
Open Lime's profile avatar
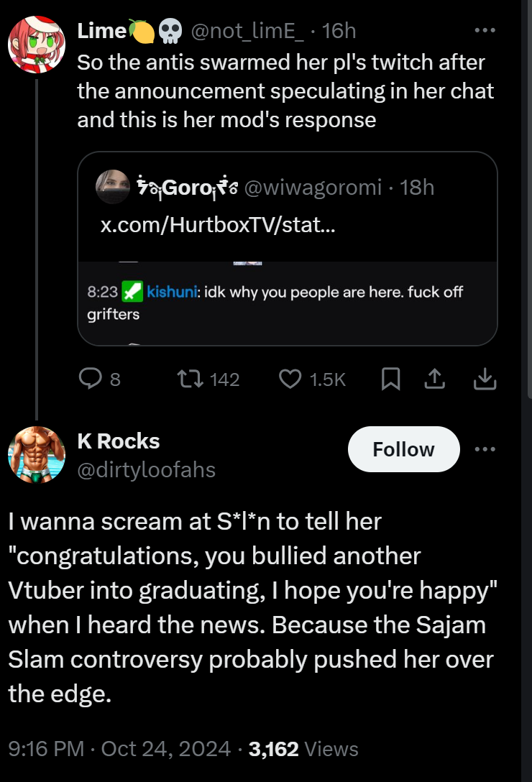tap(37, 45)
